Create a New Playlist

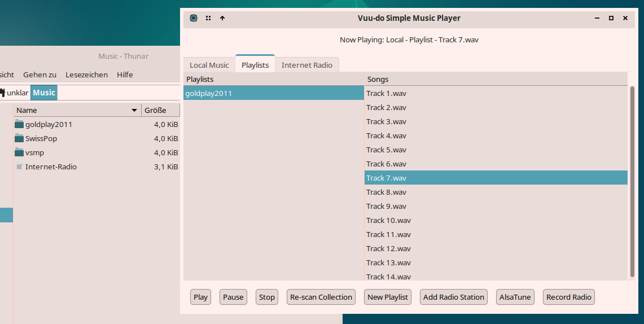[388, 297]
